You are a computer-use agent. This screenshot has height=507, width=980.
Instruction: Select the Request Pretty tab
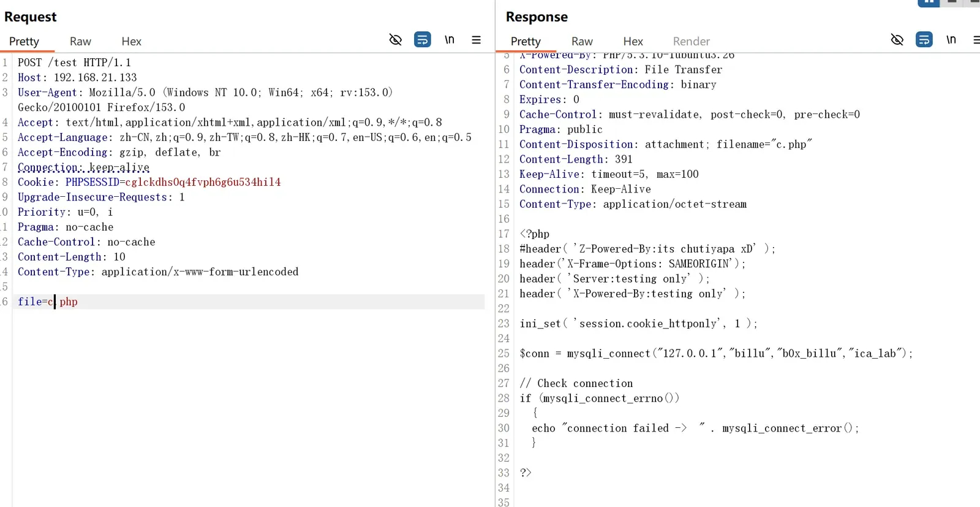pyautogui.click(x=24, y=41)
